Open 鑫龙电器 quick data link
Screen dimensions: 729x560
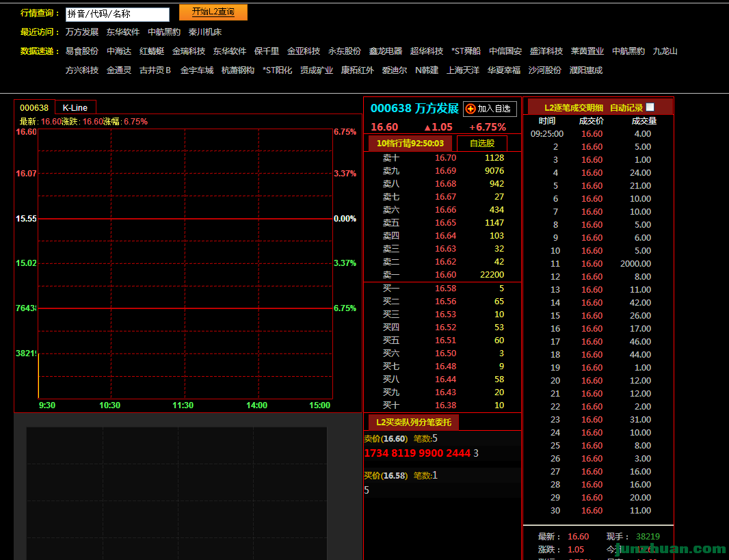386,51
